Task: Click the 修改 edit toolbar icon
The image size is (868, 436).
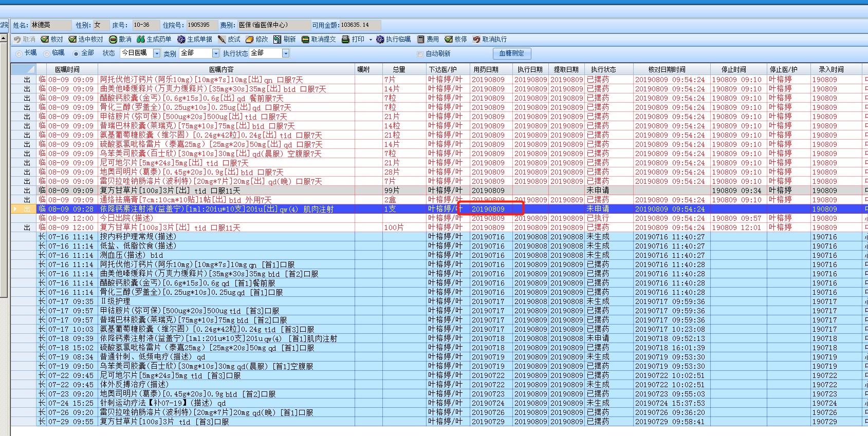Action: pyautogui.click(x=249, y=40)
